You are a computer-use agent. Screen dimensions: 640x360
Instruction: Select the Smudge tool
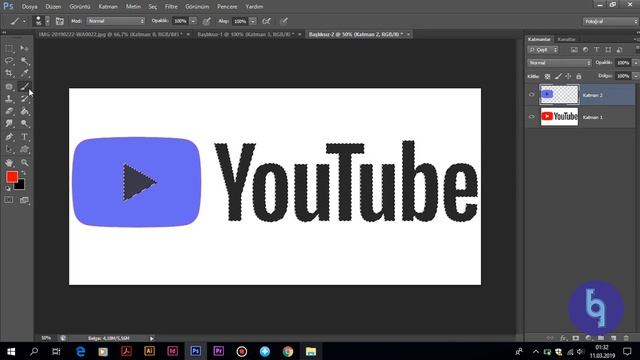click(x=9, y=123)
